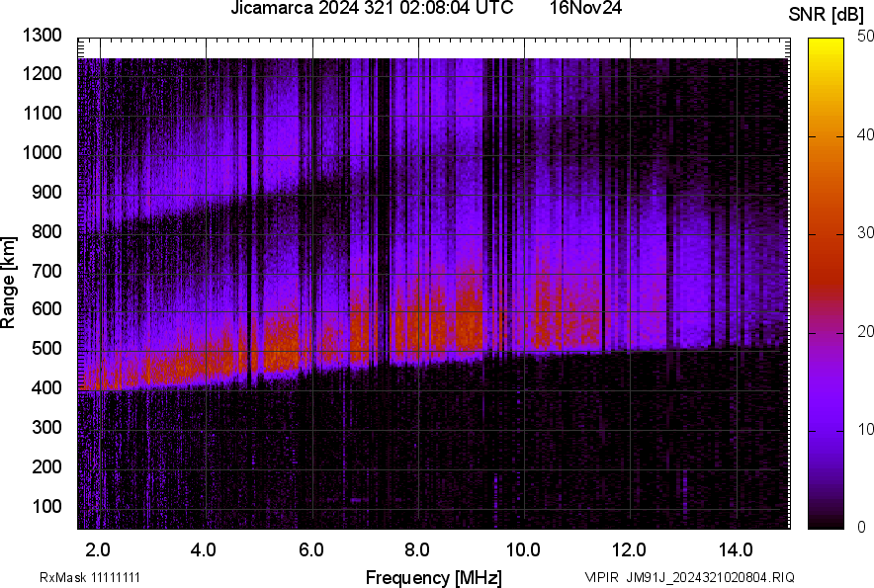
Task: Click the frequency tick label 12.0
Action: coord(630,550)
